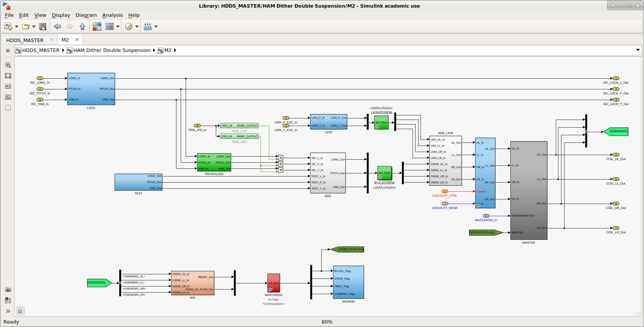Click the camera screenshot icon

coord(8,290)
